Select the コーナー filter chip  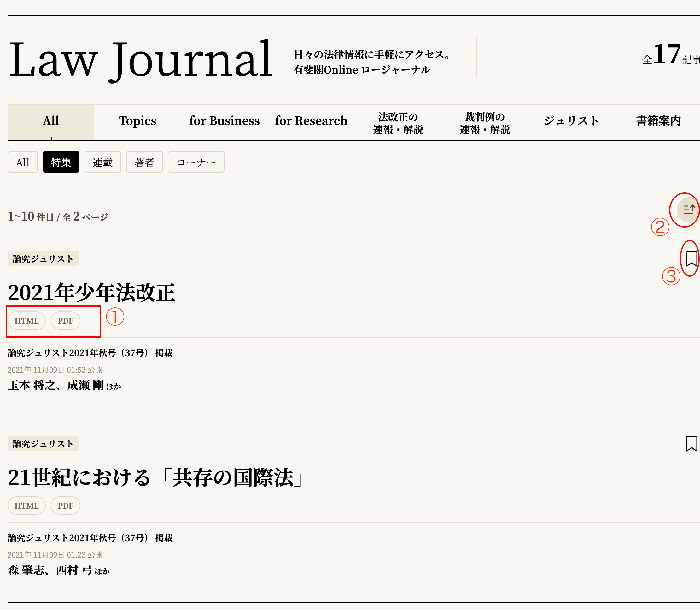[196, 162]
